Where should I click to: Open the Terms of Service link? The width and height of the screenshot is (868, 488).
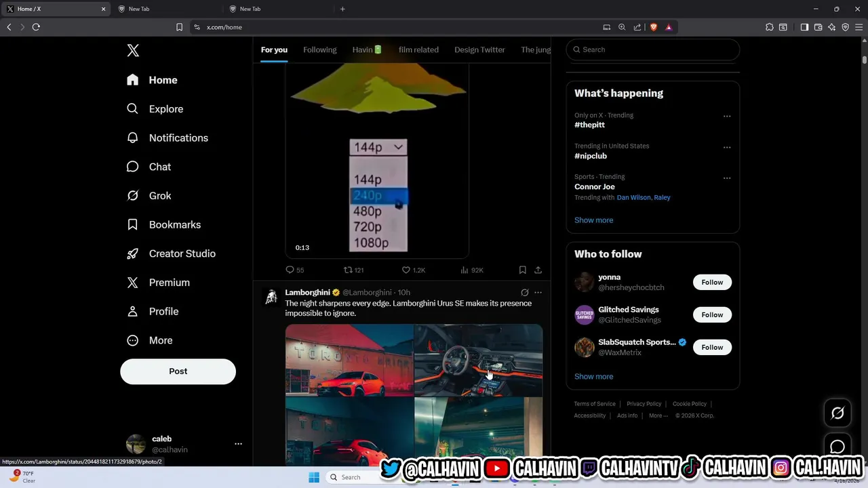(595, 404)
